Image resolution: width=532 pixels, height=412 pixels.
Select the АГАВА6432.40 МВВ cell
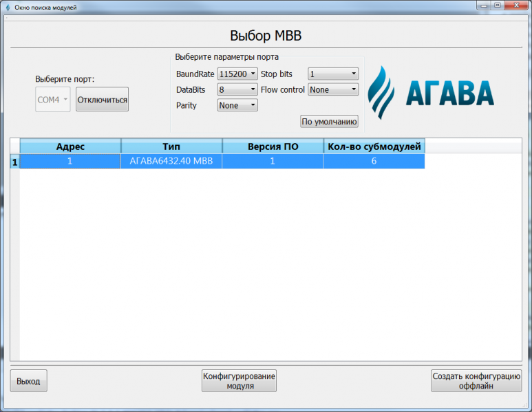point(171,161)
